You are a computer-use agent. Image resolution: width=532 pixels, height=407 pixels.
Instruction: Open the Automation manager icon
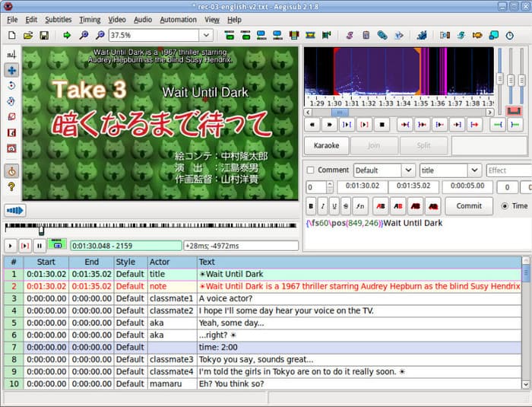(x=422, y=35)
